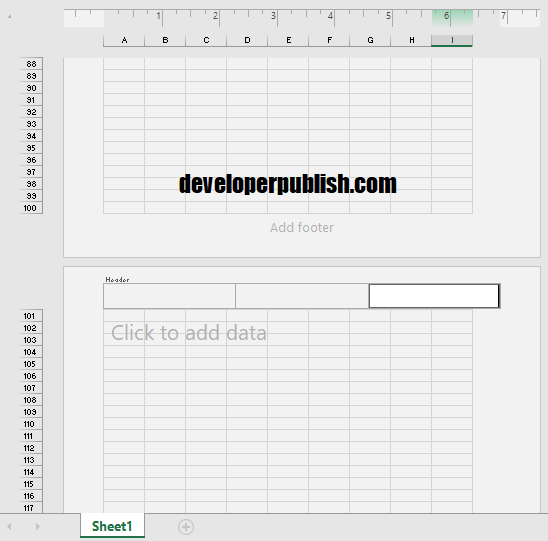
Task: Select column I header
Action: [x=452, y=40]
